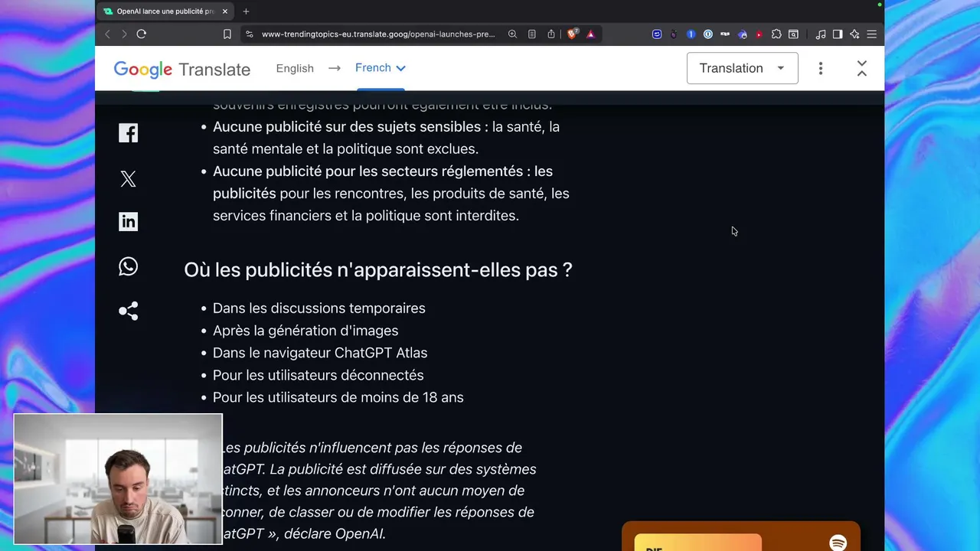This screenshot has width=980, height=551.
Task: Click the white banner-shaped extension icon
Action: 725,34
